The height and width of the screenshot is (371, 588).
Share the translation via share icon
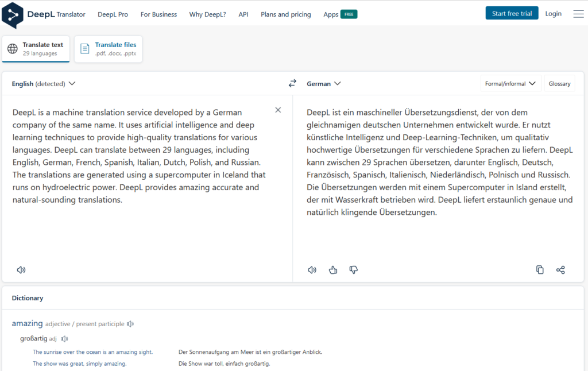pyautogui.click(x=560, y=270)
